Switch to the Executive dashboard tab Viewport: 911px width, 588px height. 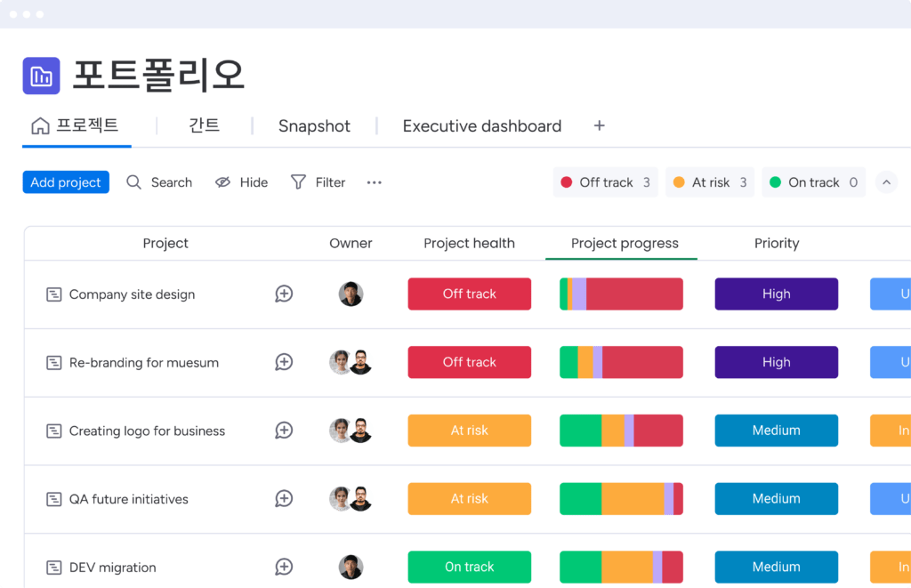tap(481, 126)
